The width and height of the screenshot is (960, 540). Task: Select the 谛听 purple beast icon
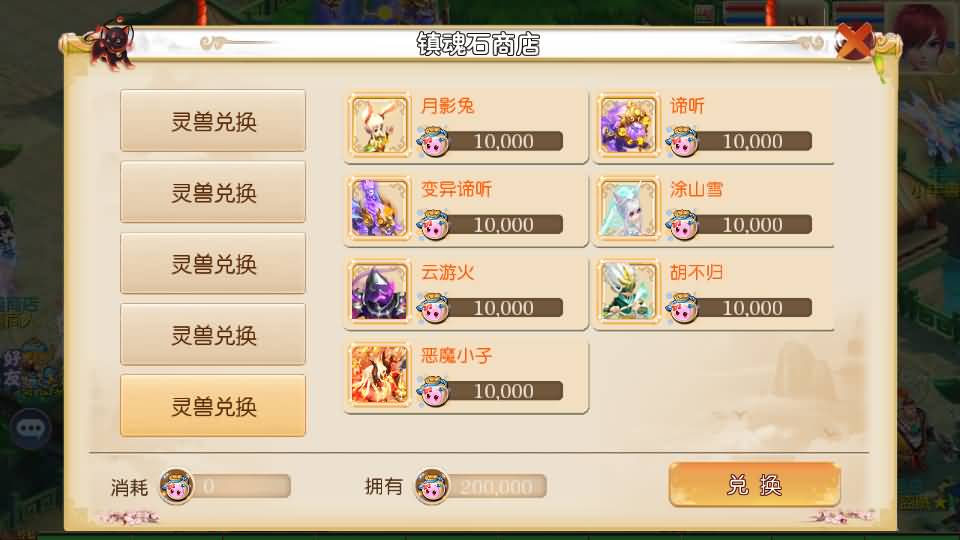628,126
